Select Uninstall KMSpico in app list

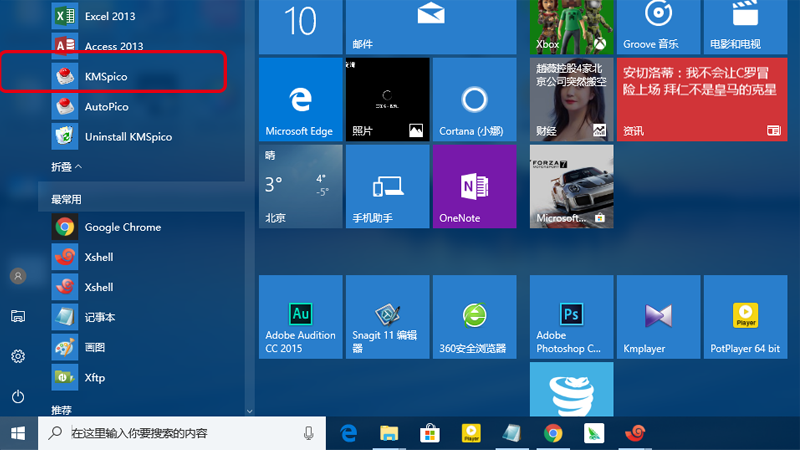point(127,136)
